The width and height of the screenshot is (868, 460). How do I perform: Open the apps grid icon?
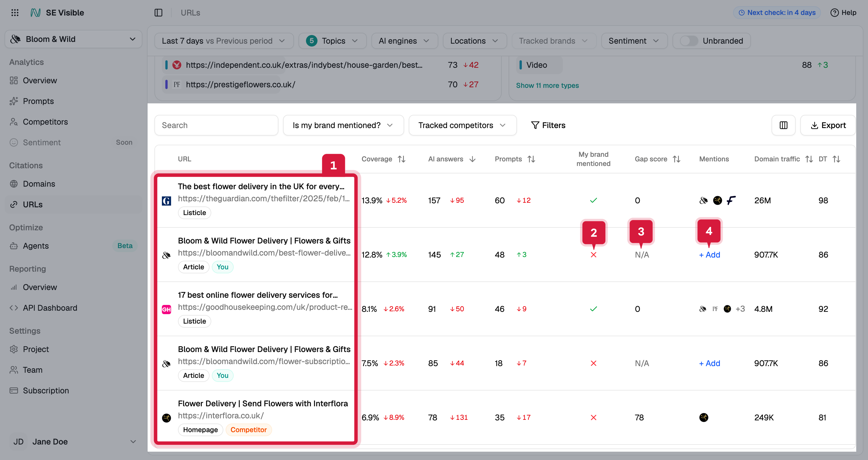click(15, 13)
